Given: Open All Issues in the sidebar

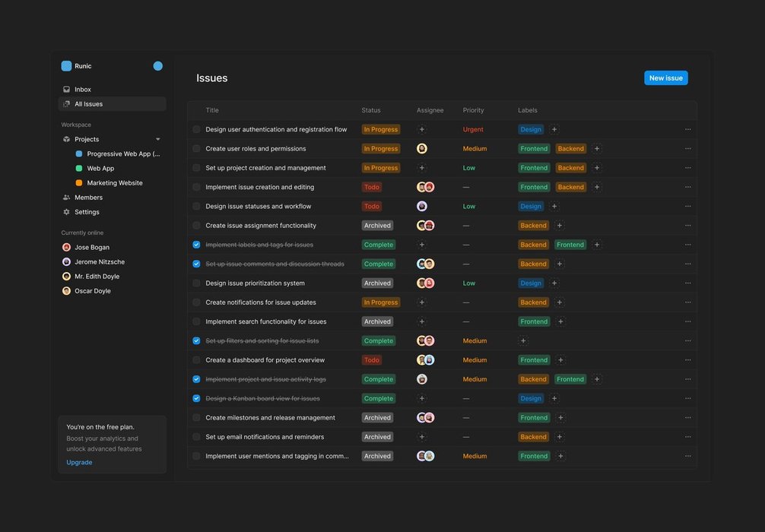Looking at the screenshot, I should pyautogui.click(x=88, y=104).
